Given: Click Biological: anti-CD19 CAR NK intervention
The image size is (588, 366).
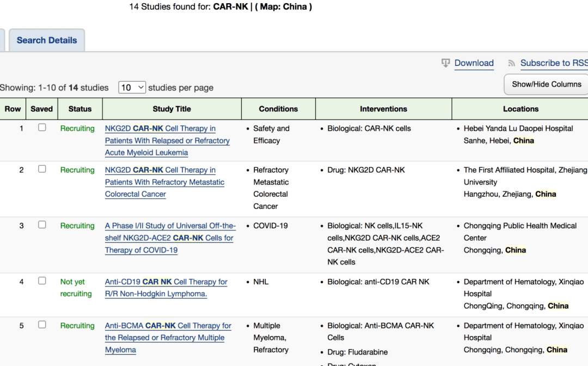Looking at the screenshot, I should click(x=378, y=282).
